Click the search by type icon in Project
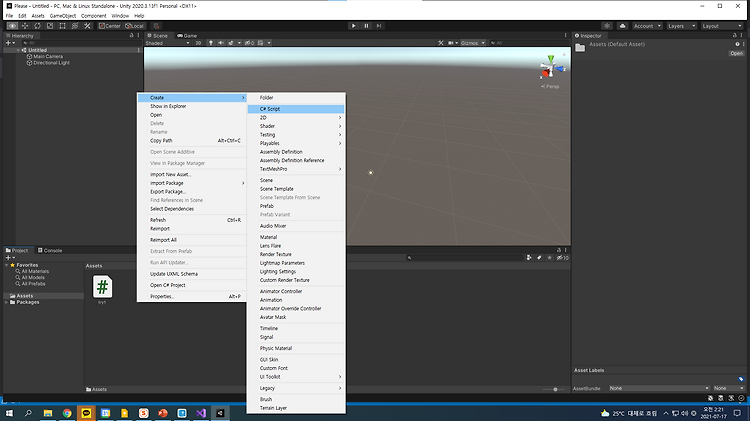Viewport: 750px width, 421px height. [x=529, y=258]
